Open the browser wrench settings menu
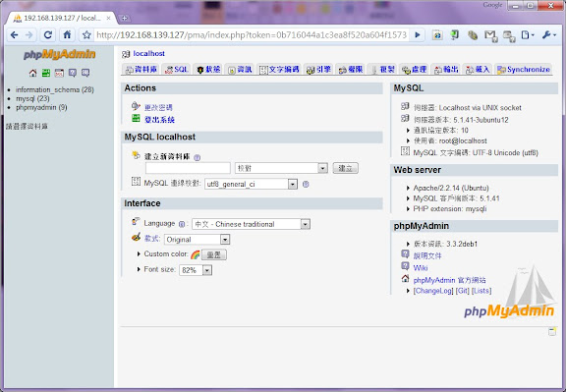The image size is (566, 392). (x=548, y=35)
